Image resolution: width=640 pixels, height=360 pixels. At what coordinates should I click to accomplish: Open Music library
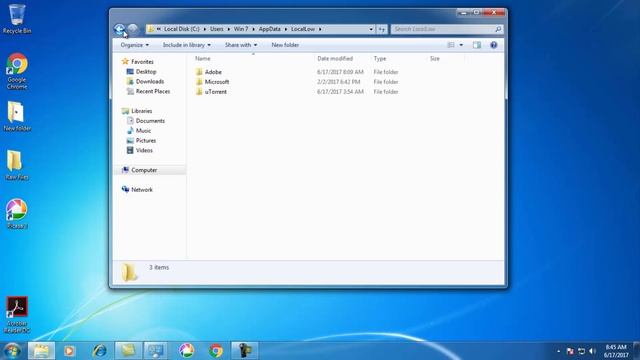point(143,131)
